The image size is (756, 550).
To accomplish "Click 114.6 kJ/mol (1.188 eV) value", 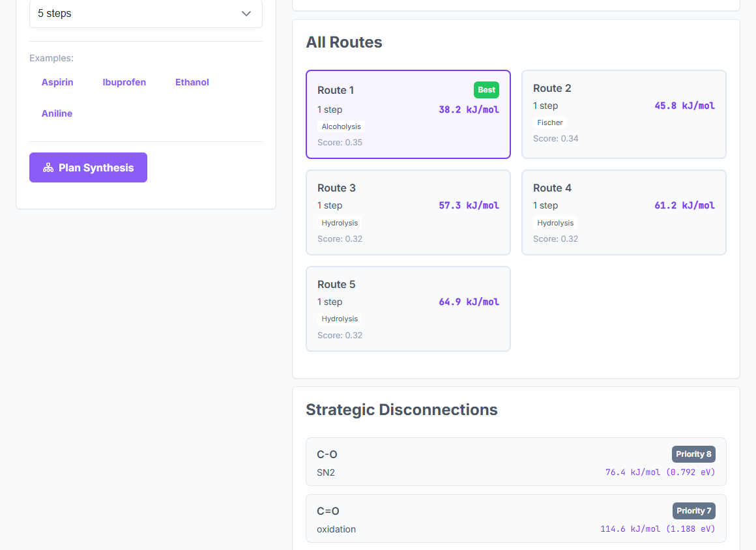I will [658, 528].
